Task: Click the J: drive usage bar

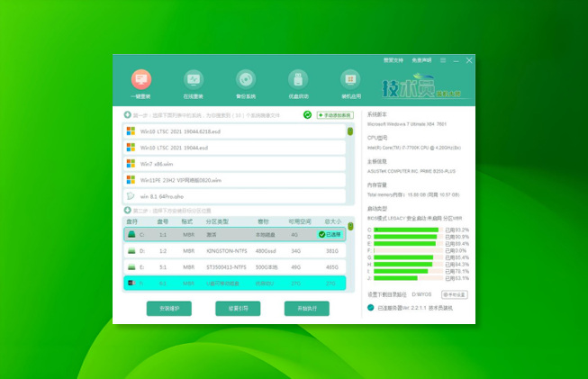Action: (x=409, y=278)
